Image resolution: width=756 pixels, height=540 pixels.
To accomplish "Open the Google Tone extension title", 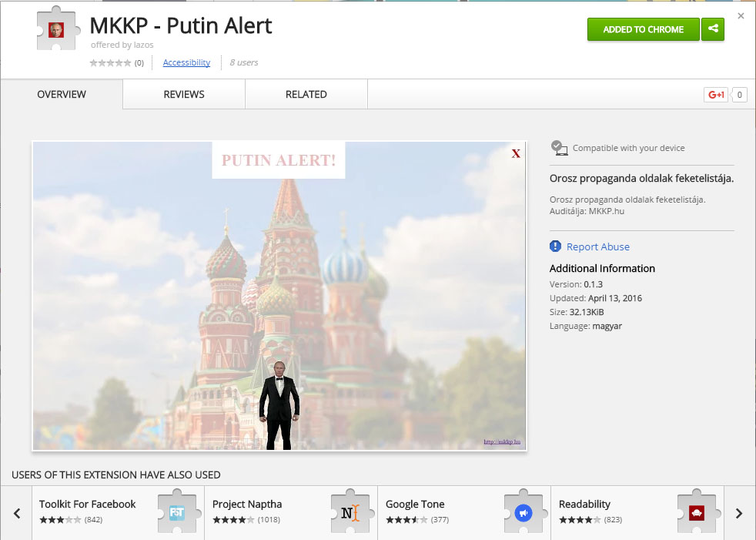I will click(415, 504).
